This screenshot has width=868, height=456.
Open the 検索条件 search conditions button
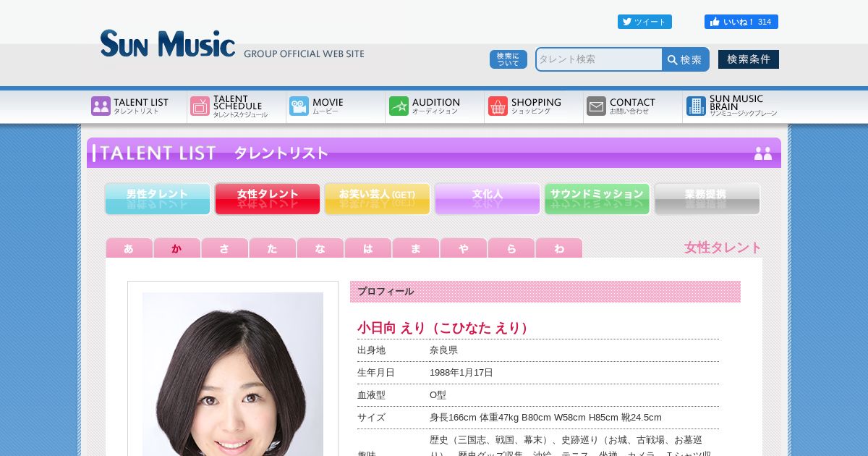point(749,59)
